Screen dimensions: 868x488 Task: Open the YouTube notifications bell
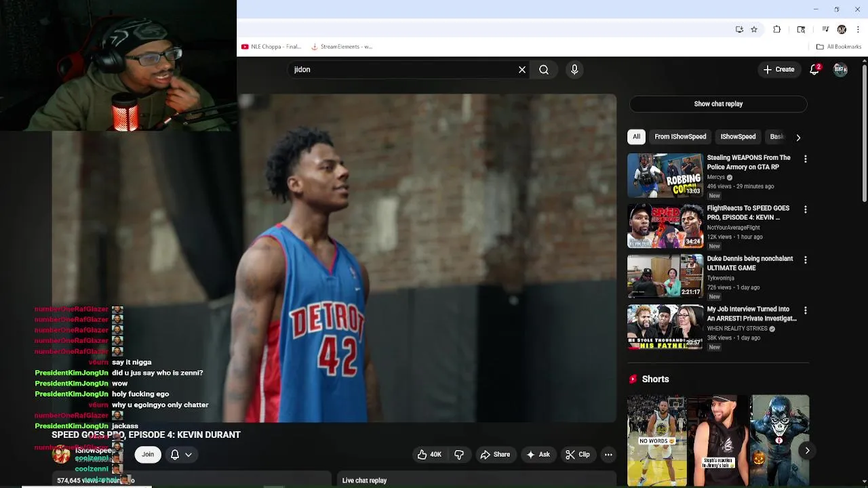815,69
